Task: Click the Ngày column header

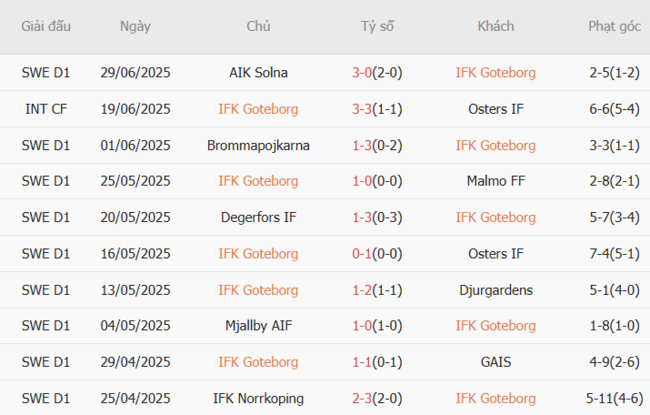Action: pyautogui.click(x=135, y=26)
